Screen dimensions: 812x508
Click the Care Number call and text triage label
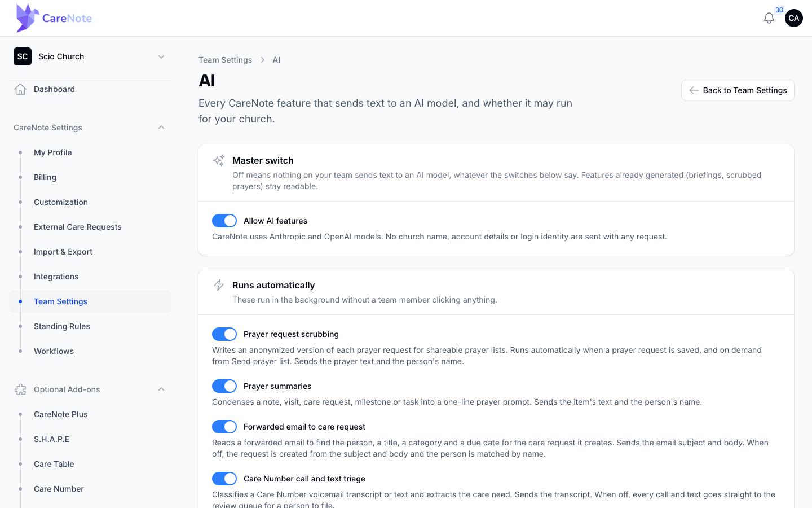pyautogui.click(x=304, y=479)
